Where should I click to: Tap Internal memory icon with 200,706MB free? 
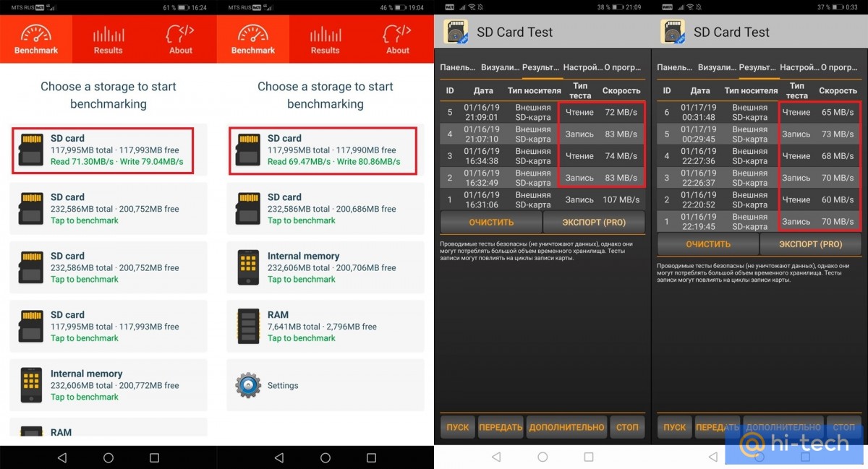[x=248, y=267]
